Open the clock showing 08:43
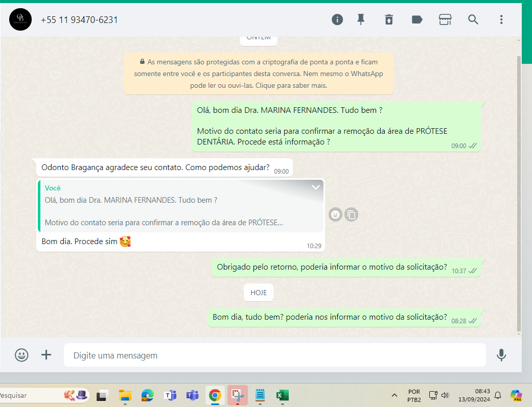This screenshot has width=532, height=407. (x=474, y=395)
